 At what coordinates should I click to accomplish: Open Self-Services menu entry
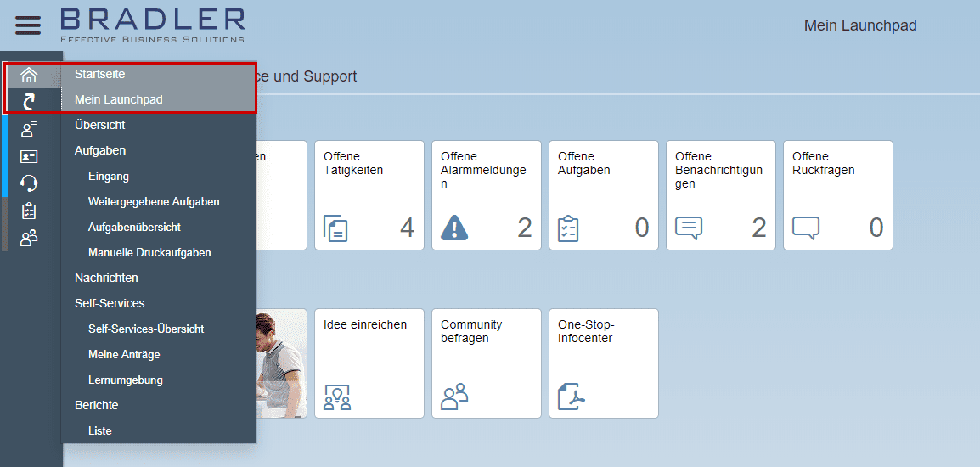159,303
